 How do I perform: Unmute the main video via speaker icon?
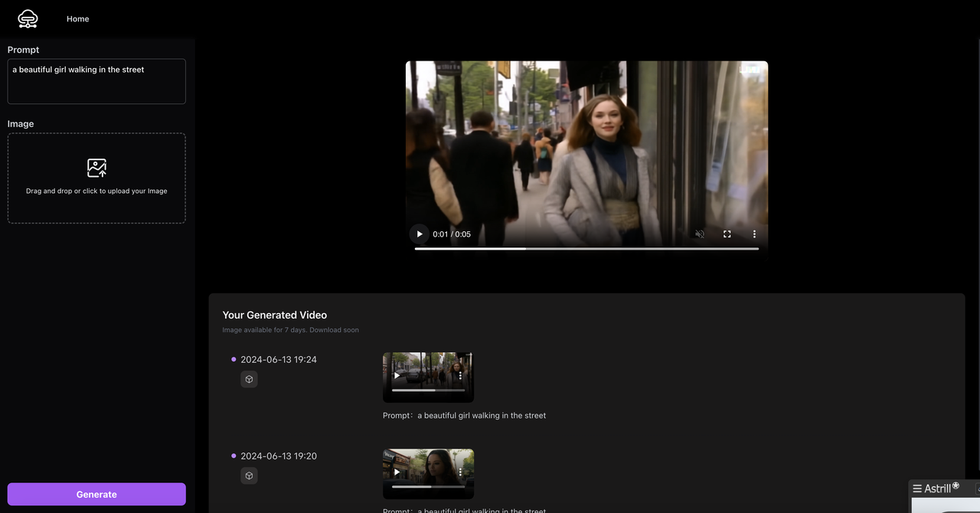point(700,234)
